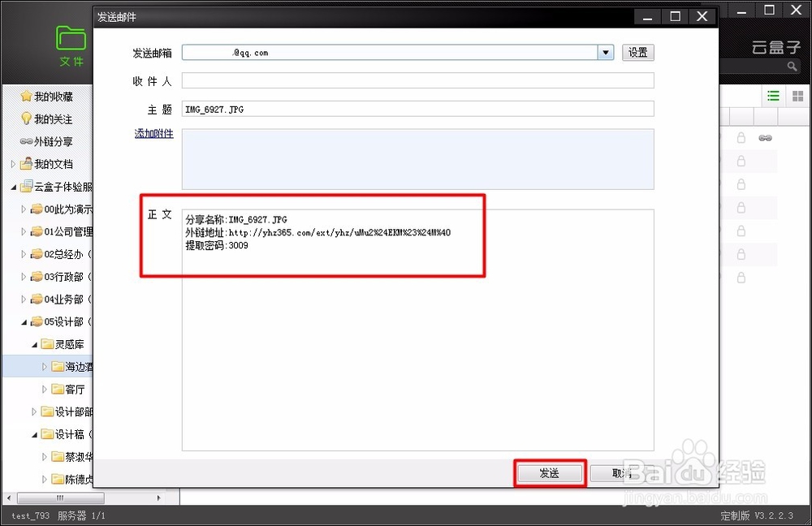The image size is (812, 526).
Task: Click the 发送 send button
Action: point(550,472)
